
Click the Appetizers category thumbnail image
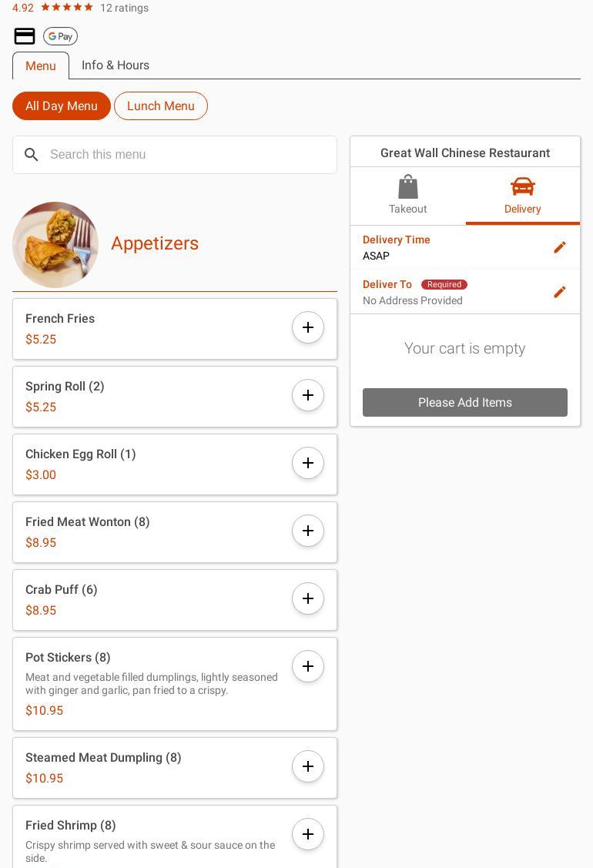55,245
